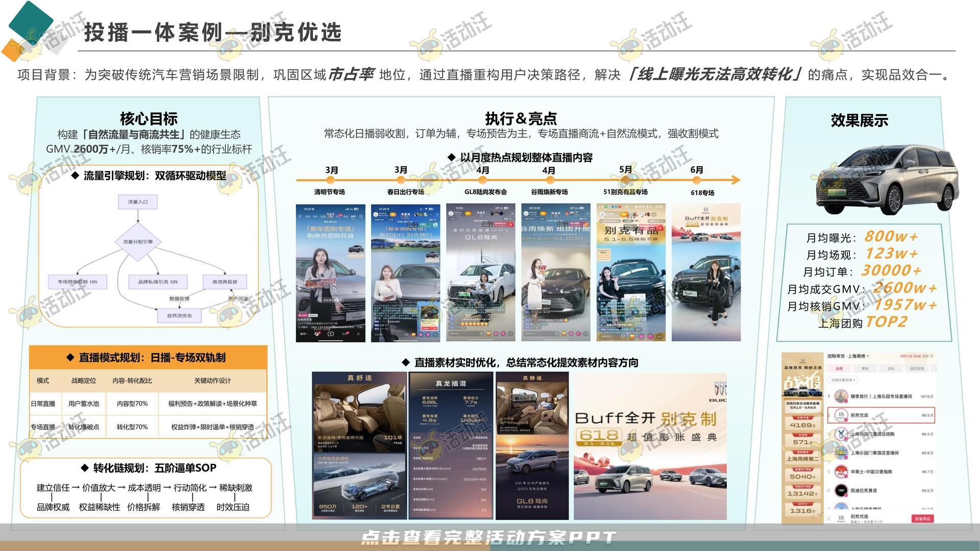The width and height of the screenshot is (980, 551).
Task: Open the Buff全开 别克制 618 poster
Action: coord(650,446)
